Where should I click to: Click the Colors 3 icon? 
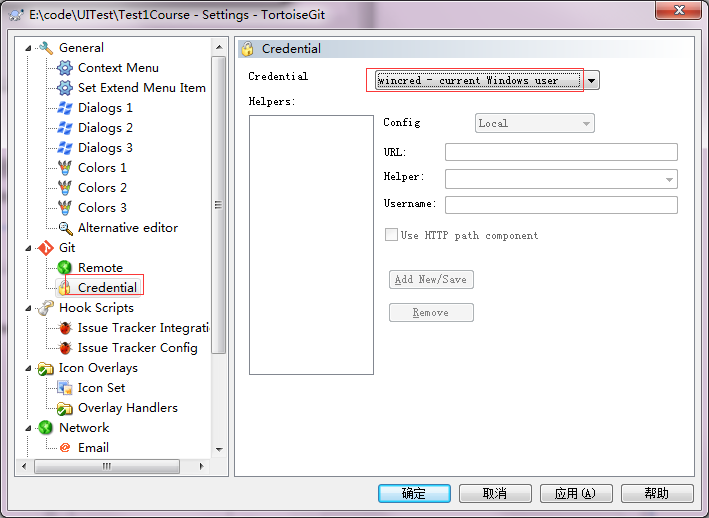pos(65,208)
